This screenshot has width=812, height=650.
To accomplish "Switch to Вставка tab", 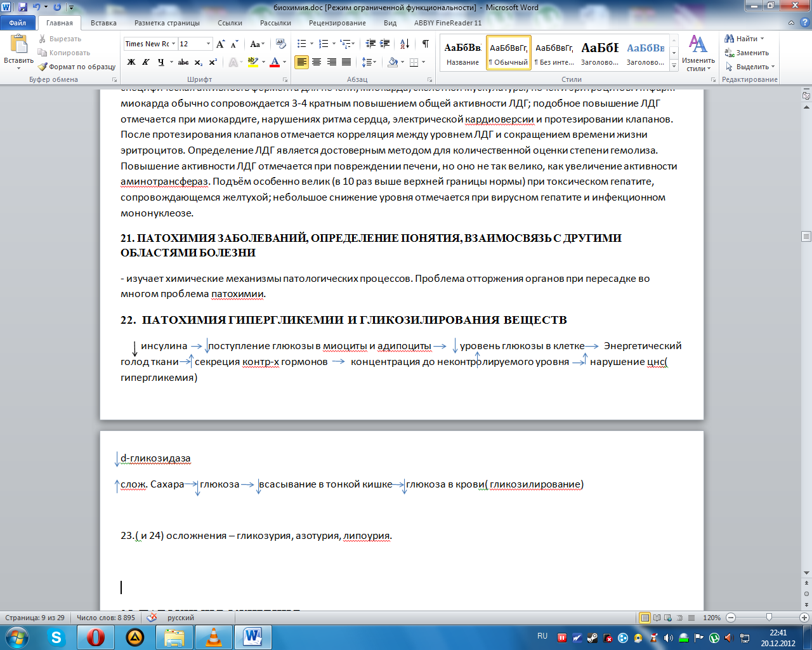I will point(103,23).
